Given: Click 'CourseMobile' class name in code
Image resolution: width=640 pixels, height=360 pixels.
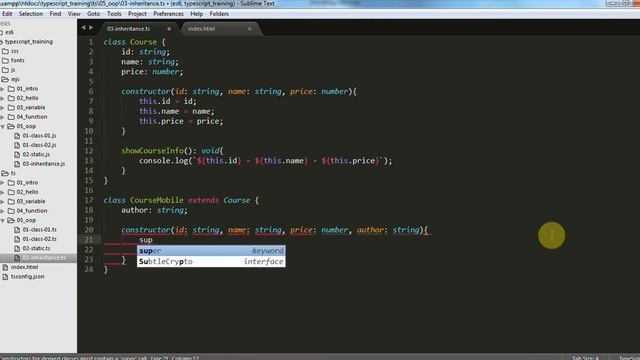Looking at the screenshot, I should 157,200.
